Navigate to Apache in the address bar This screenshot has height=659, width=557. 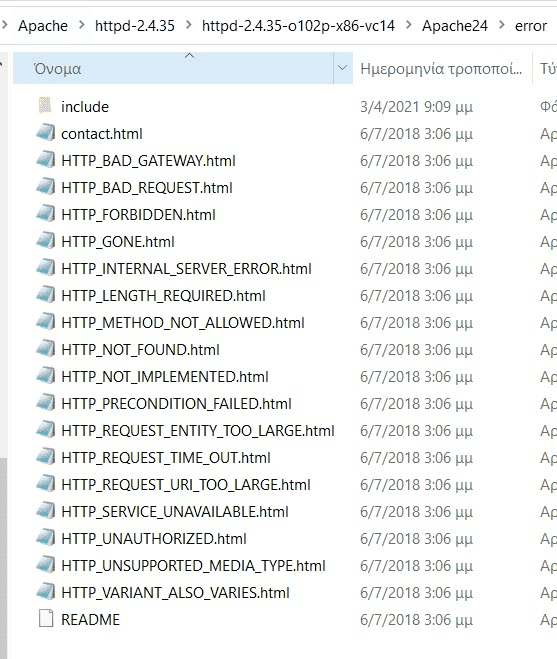coord(43,26)
